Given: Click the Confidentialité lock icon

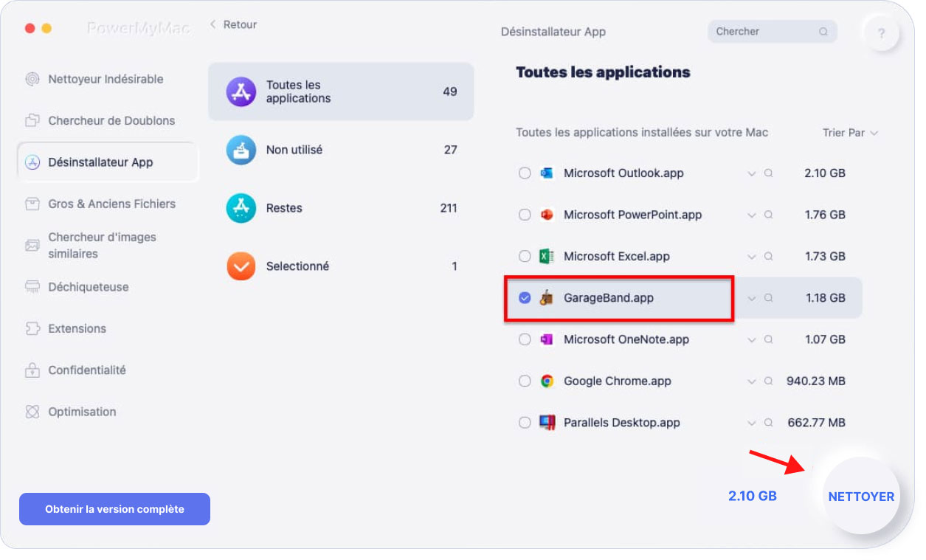Looking at the screenshot, I should (x=32, y=370).
